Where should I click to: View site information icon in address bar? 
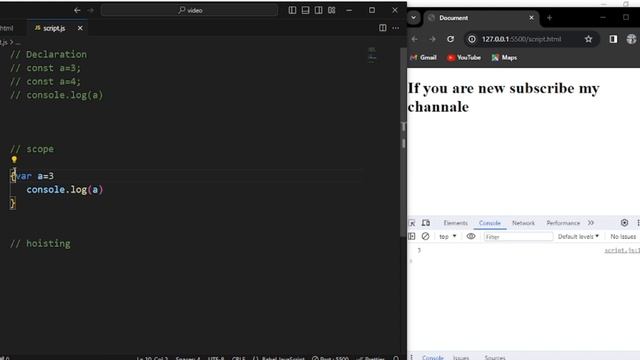pyautogui.click(x=472, y=39)
